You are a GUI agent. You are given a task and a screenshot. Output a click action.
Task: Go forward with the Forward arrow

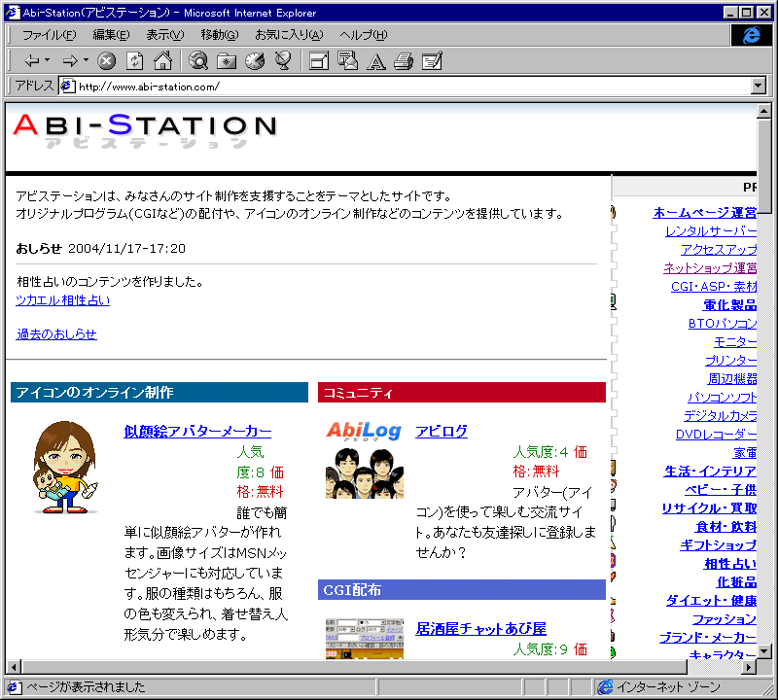coord(70,61)
